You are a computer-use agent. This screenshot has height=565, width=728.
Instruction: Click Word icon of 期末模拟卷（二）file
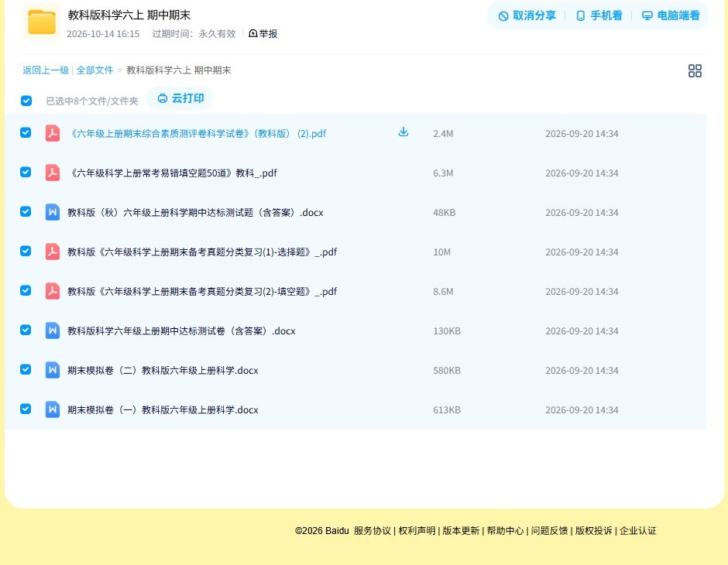(53, 370)
